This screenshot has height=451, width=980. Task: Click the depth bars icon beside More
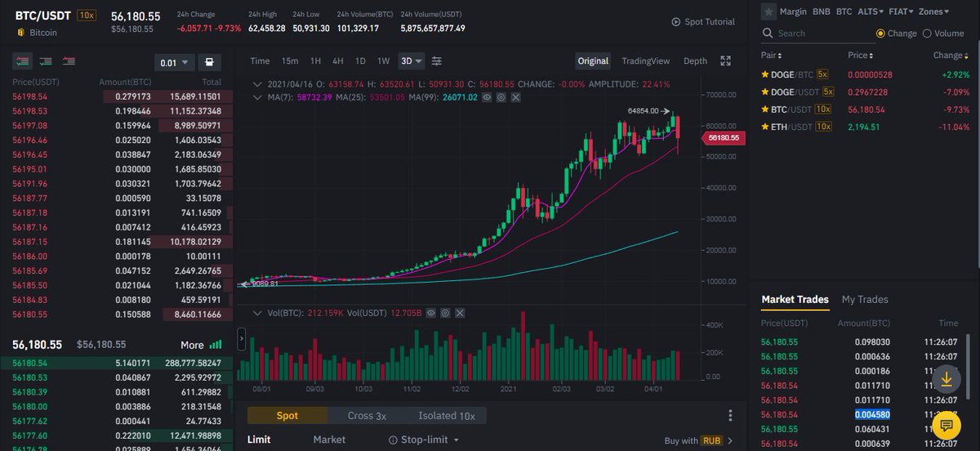(216, 345)
